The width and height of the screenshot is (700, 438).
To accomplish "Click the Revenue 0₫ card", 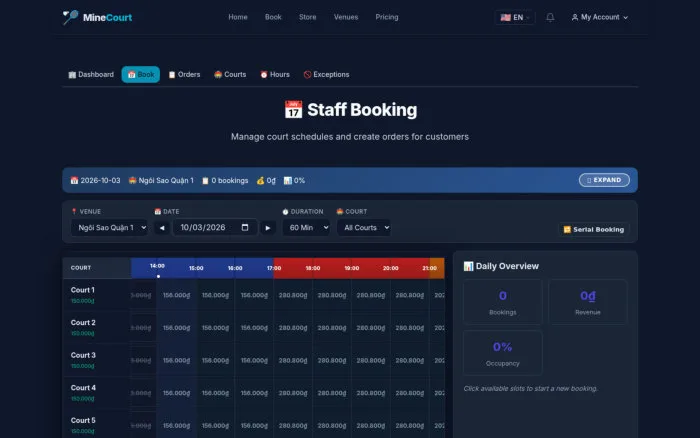I will pos(588,302).
